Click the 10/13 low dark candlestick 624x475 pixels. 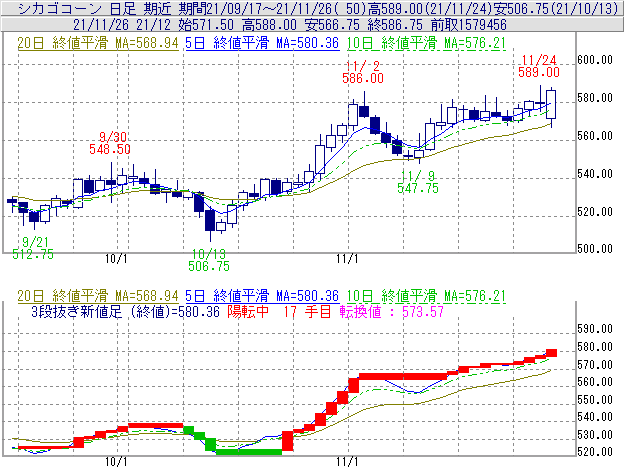tap(210, 220)
